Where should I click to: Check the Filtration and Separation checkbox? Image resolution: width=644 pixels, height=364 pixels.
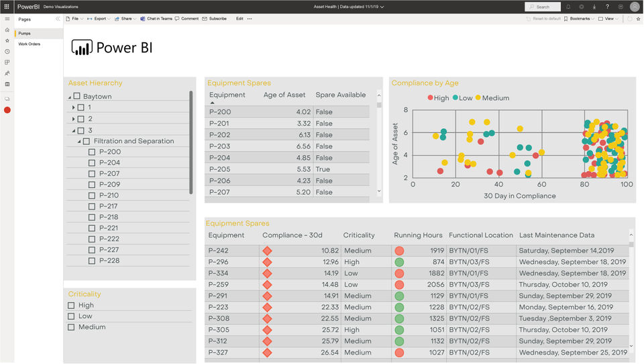pos(87,141)
